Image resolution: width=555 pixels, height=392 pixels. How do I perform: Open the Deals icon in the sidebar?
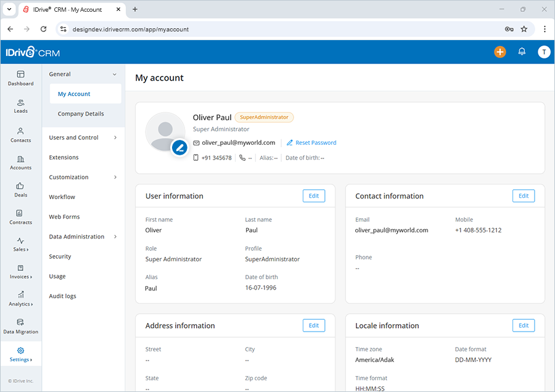pyautogui.click(x=20, y=190)
